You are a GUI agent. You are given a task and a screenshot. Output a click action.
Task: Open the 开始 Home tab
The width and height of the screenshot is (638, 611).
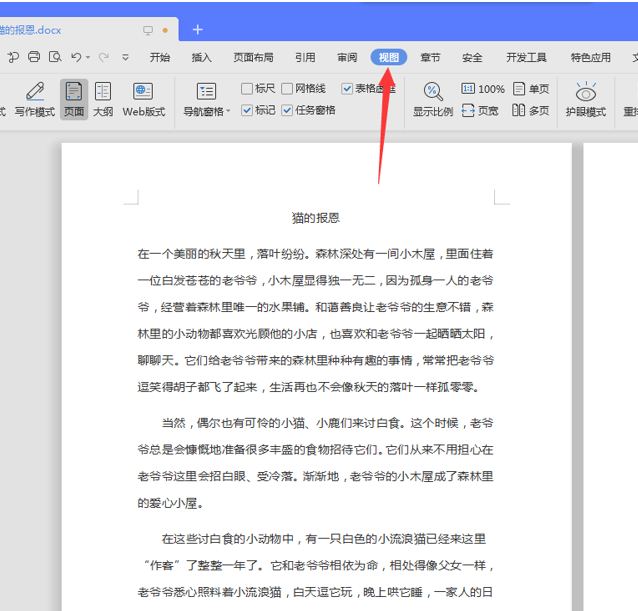tap(160, 57)
